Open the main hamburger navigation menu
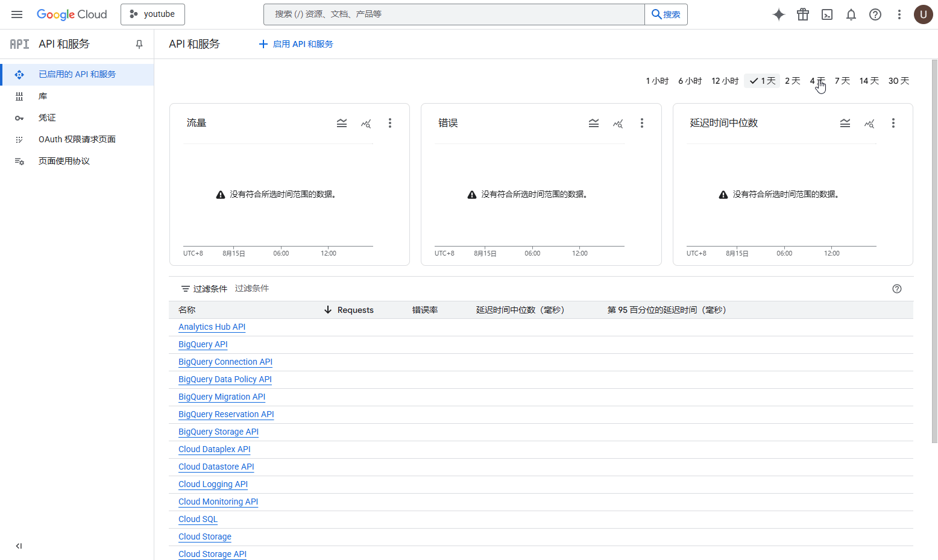Image resolution: width=938 pixels, height=560 pixels. [16, 14]
